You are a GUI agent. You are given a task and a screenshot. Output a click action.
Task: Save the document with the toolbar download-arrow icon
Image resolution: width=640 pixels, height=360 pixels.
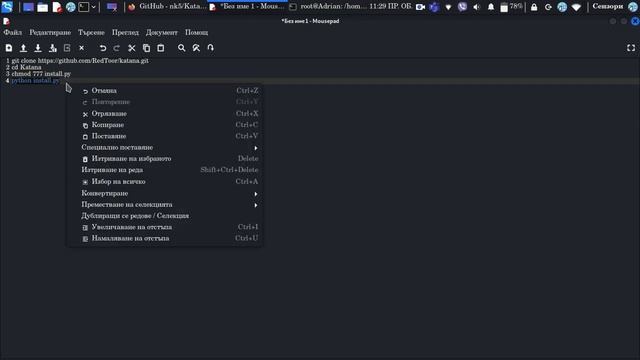click(38, 48)
